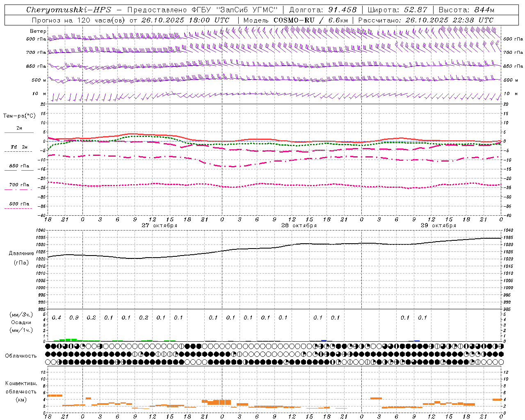Click the Облачность cloud cover label
This screenshot has height=420, width=525.
pos(21,356)
